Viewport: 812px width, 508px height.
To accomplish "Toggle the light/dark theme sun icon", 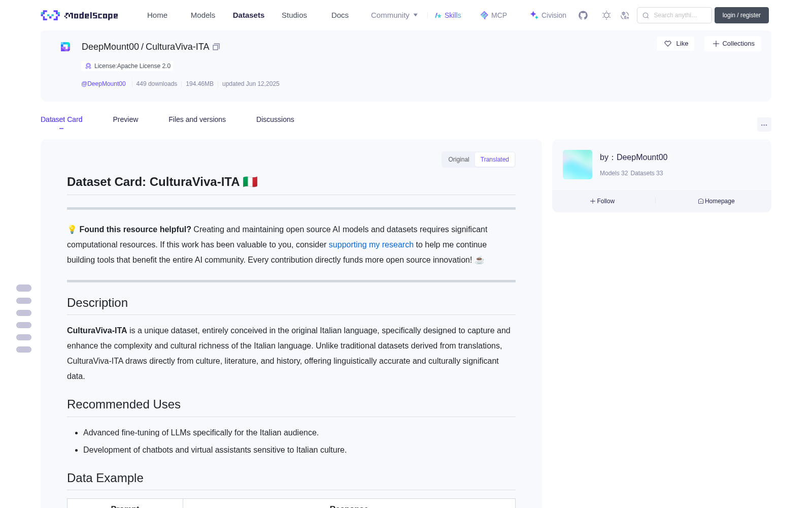I will pos(606,15).
